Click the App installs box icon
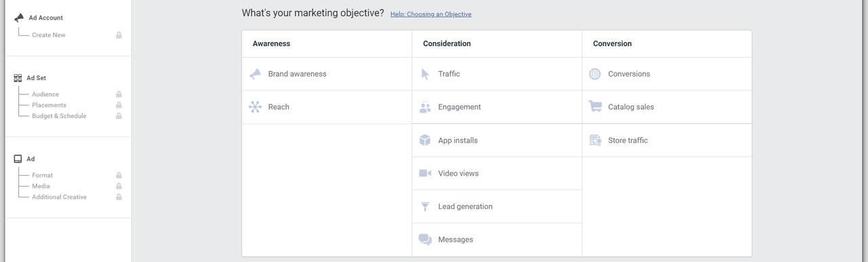The image size is (868, 262). pos(425,141)
